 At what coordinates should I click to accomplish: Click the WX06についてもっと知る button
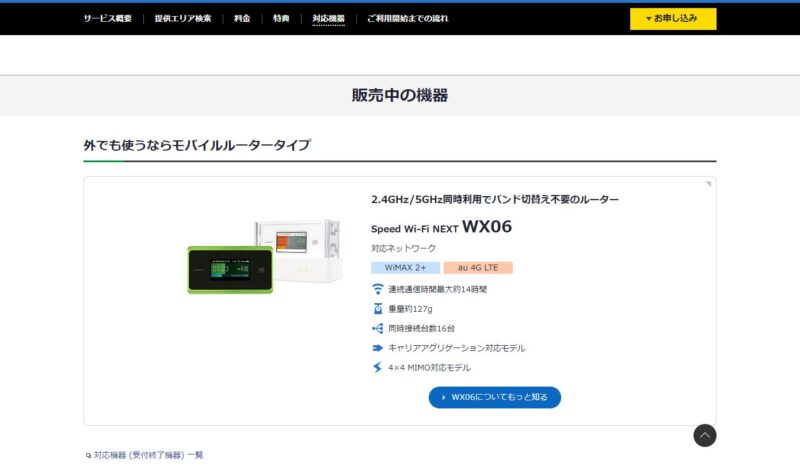coord(495,397)
